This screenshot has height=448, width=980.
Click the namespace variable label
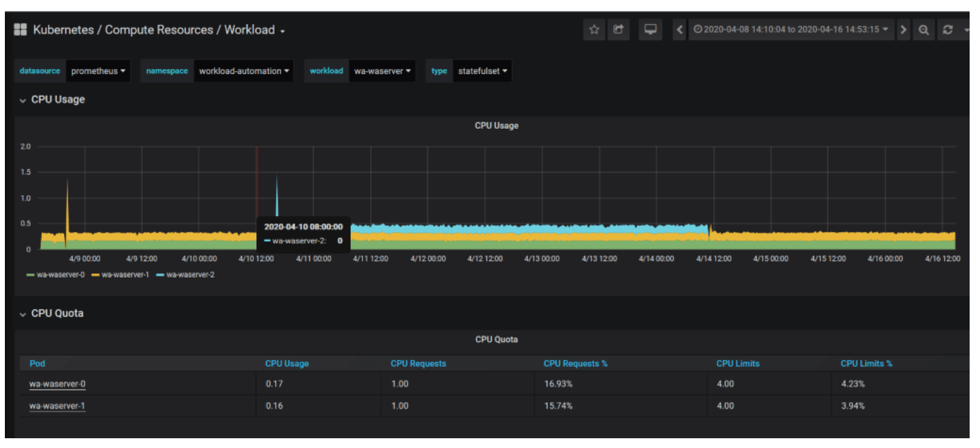point(167,71)
